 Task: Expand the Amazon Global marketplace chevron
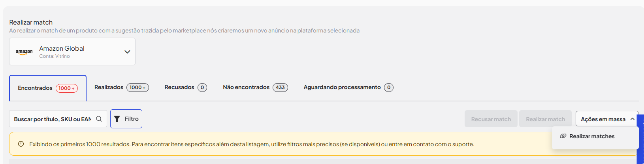click(x=127, y=52)
